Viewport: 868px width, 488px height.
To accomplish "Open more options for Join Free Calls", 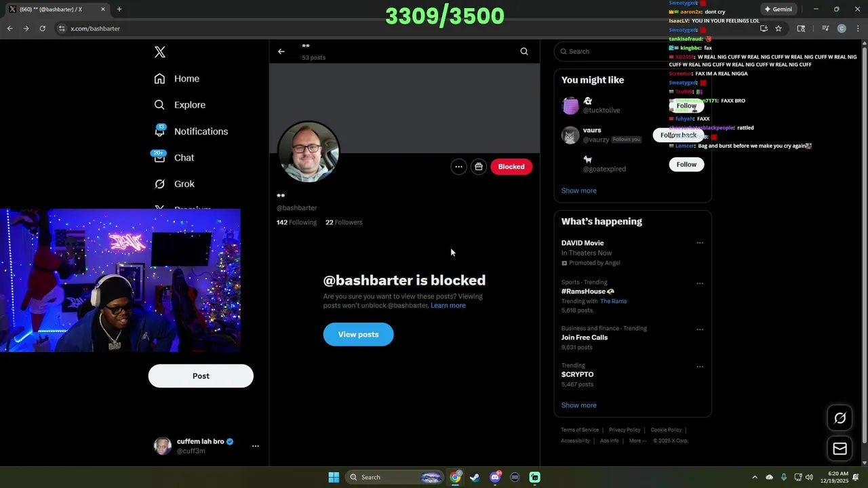I will coord(700,329).
